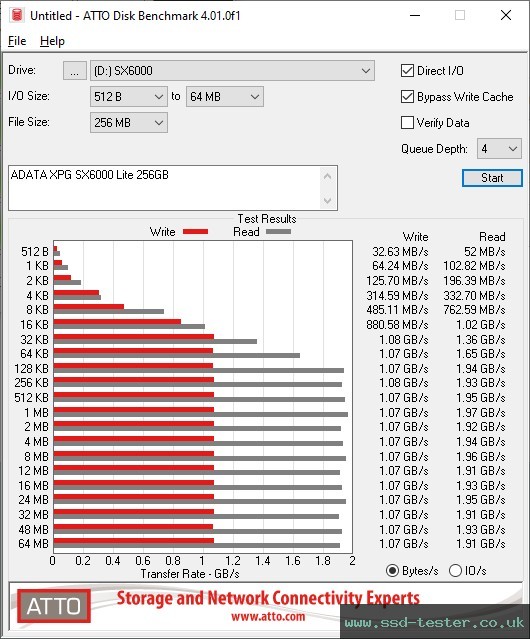Click the Test Results heading
The image size is (530, 639).
click(x=267, y=219)
